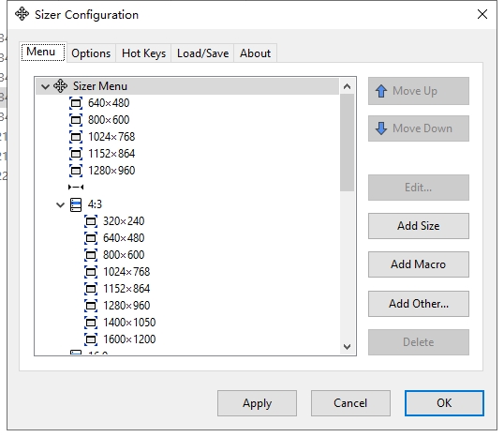Open the Load/Save tab
Screen dimensions: 504x437
(x=203, y=53)
